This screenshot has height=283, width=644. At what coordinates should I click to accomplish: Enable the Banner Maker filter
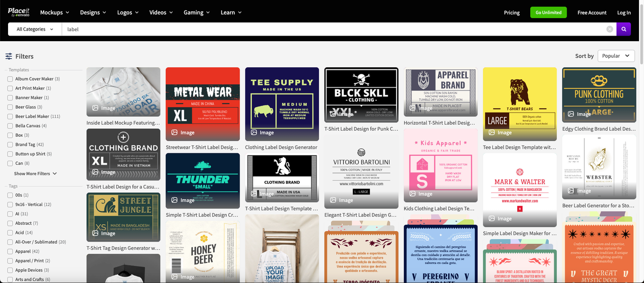[10, 98]
